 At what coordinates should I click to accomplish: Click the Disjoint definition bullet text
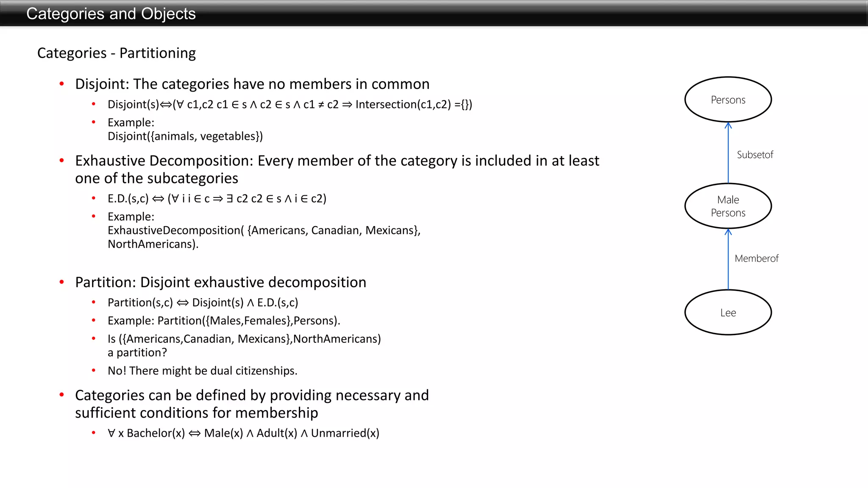point(252,84)
